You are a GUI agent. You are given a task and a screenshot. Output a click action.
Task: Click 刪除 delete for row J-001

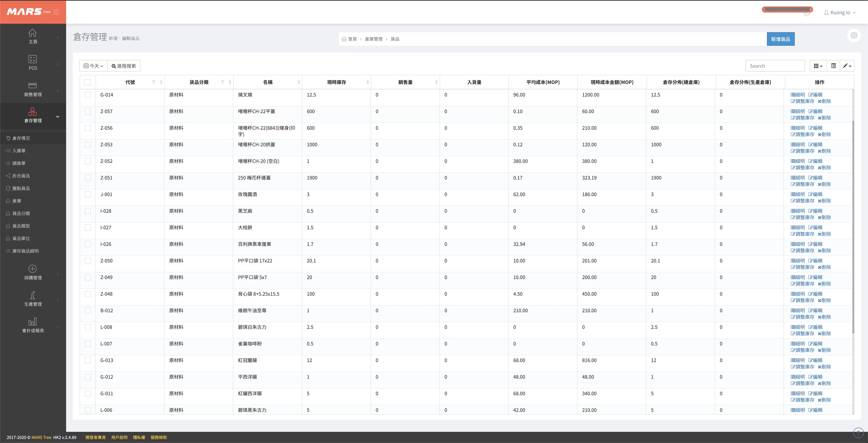824,201
